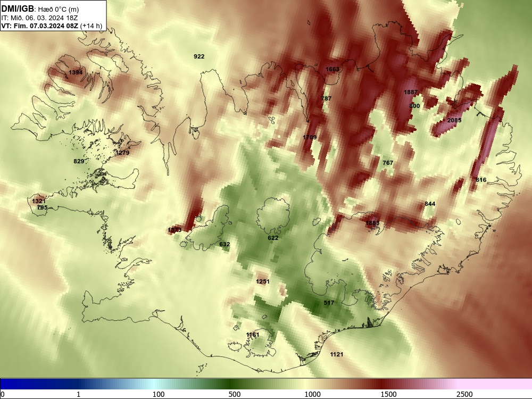
Task: Select the 1887 height label
Action: click(x=411, y=92)
